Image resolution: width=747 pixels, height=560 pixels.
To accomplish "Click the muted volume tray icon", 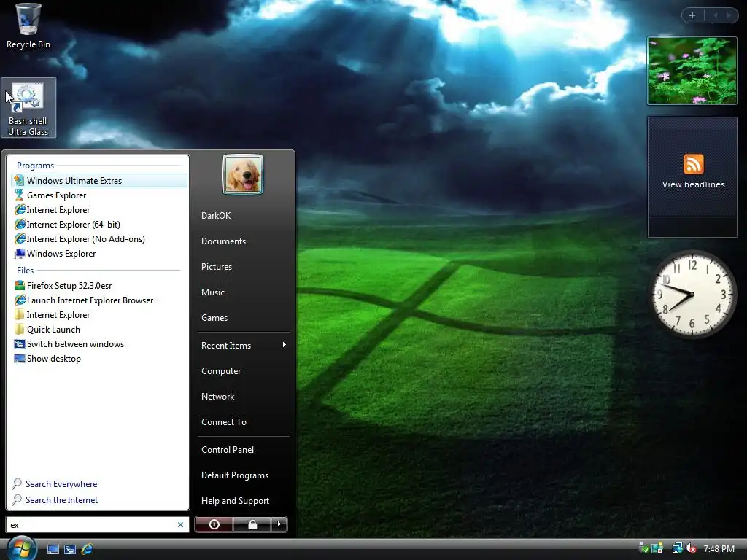I will 692,548.
